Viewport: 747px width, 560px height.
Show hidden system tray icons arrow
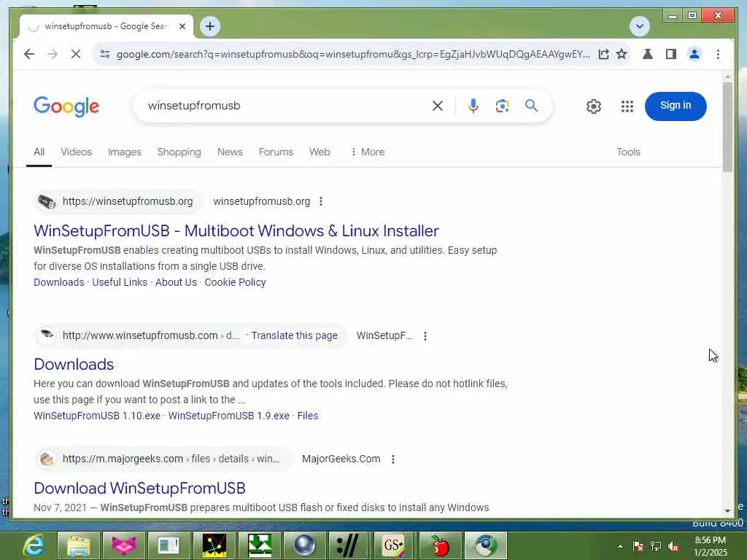620,546
